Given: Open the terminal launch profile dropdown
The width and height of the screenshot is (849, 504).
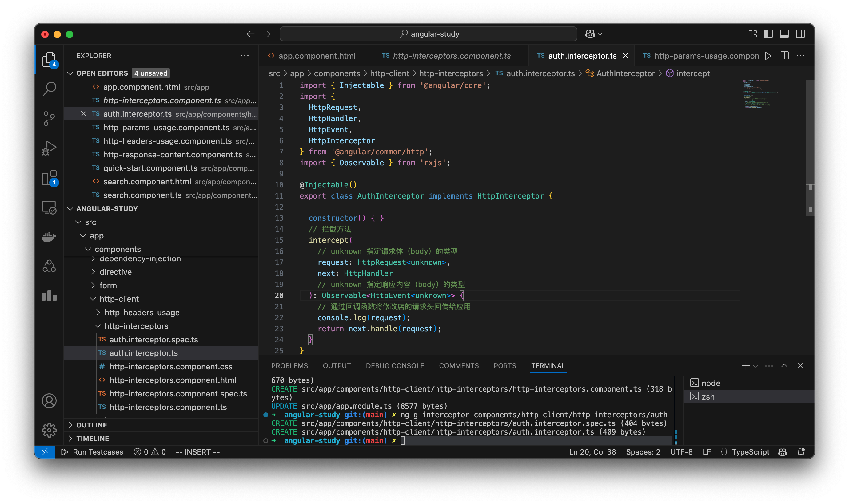Looking at the screenshot, I should (x=755, y=365).
